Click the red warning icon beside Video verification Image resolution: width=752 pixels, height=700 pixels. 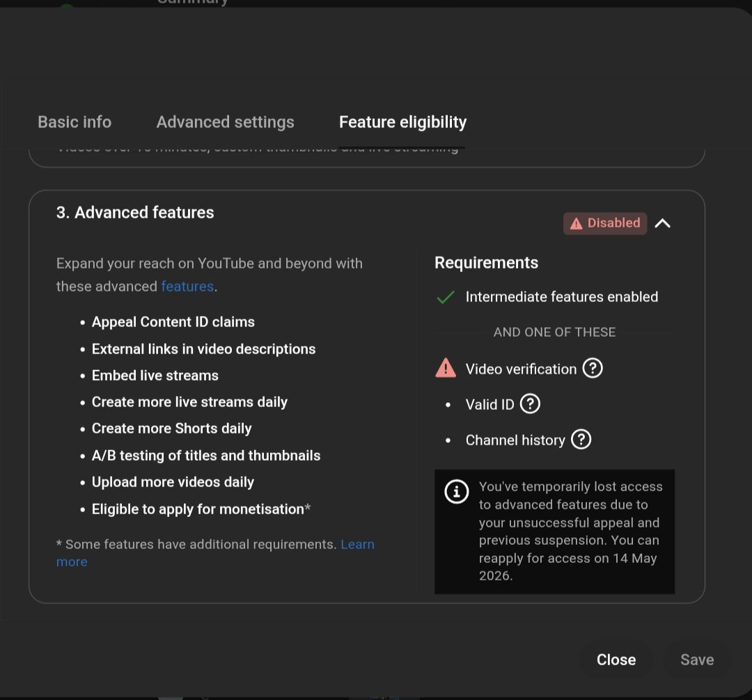[x=446, y=368]
